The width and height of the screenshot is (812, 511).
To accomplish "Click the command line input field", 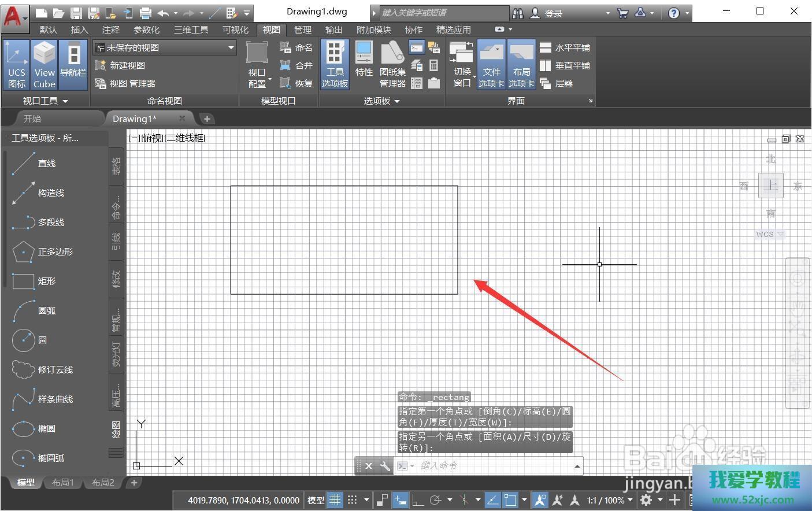I will [491, 466].
